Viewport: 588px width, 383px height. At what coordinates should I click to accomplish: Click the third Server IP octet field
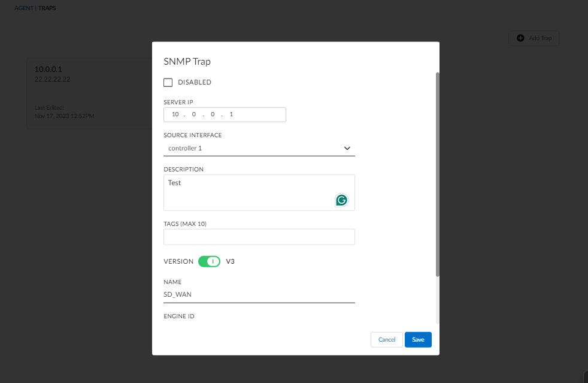[213, 114]
